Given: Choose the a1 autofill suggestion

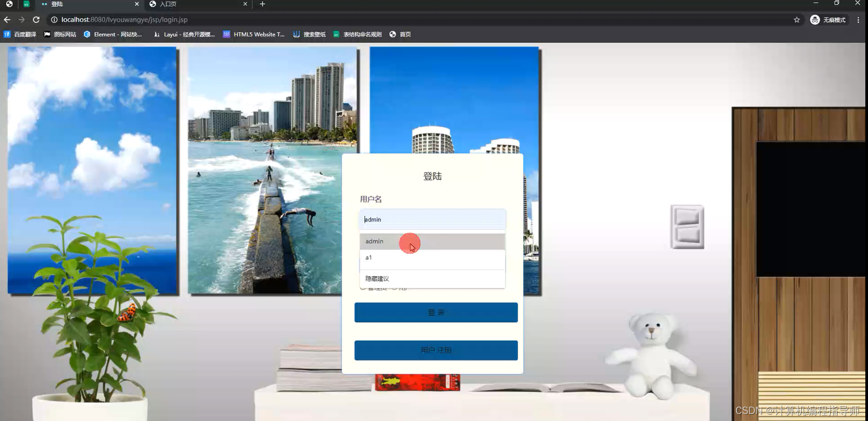Looking at the screenshot, I should (432, 258).
